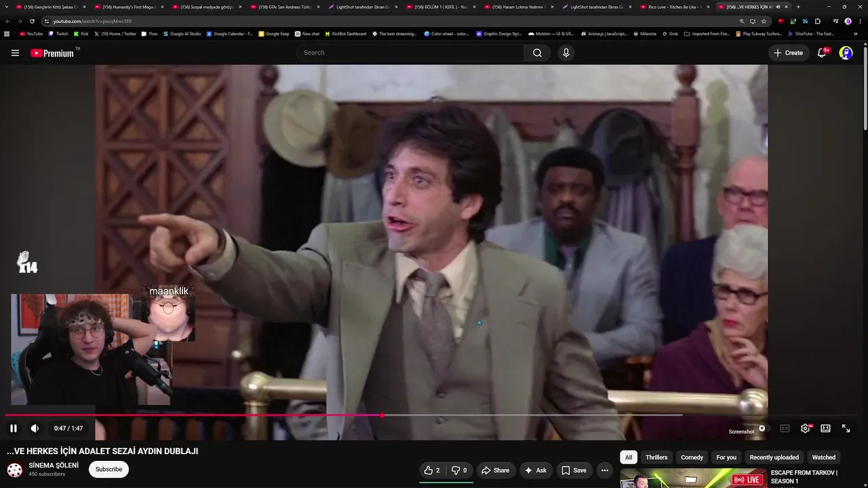Save video to a playlist

click(574, 470)
